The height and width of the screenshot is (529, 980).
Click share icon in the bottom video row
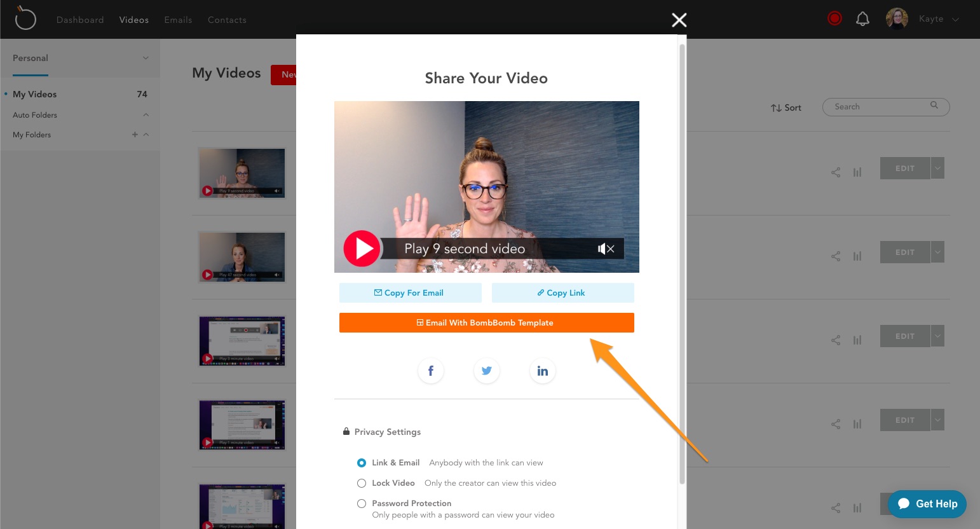[836, 508]
